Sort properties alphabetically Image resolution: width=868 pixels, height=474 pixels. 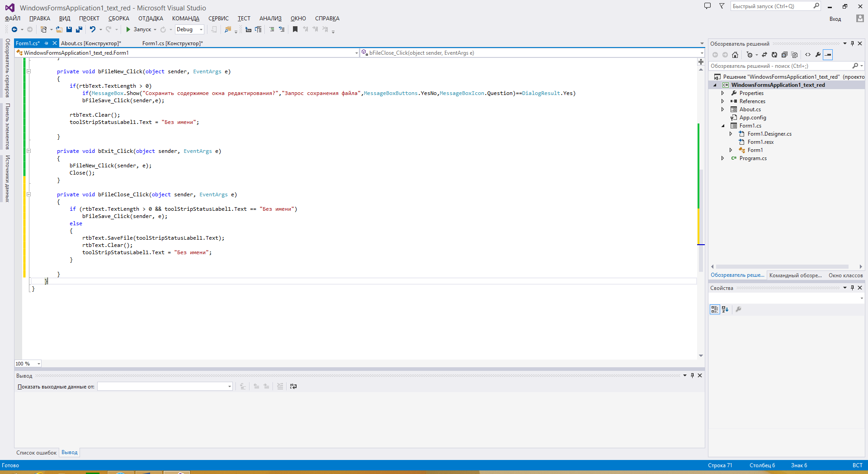pyautogui.click(x=725, y=309)
